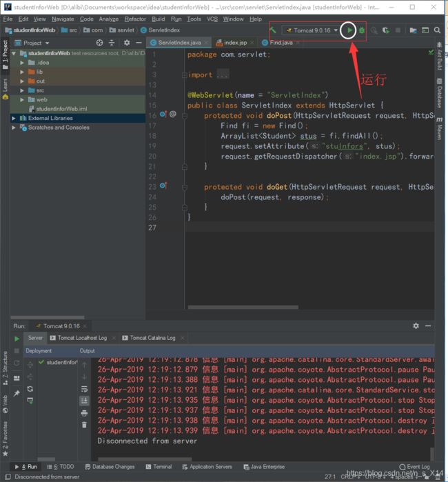
Task: Expand the out folder
Action: tap(22, 81)
